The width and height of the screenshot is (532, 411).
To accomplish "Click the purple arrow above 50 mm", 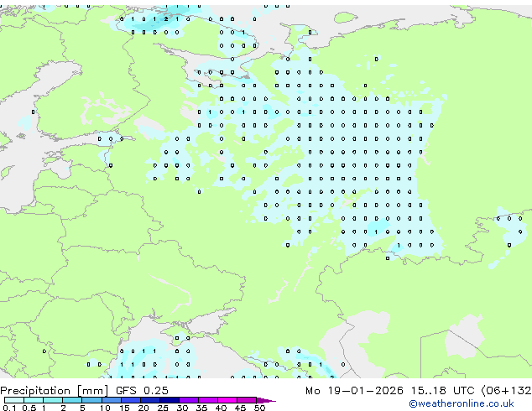I will [x=266, y=400].
